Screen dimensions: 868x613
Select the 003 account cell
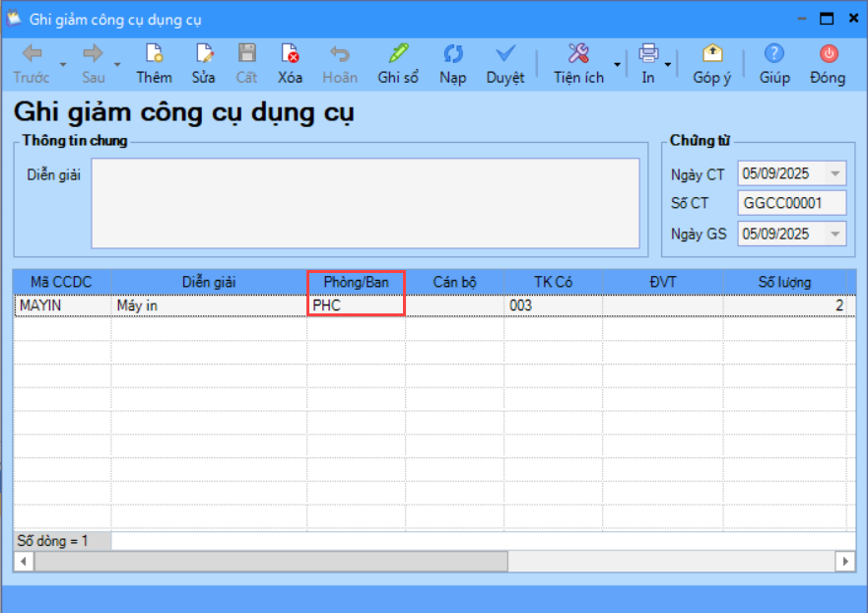[553, 306]
